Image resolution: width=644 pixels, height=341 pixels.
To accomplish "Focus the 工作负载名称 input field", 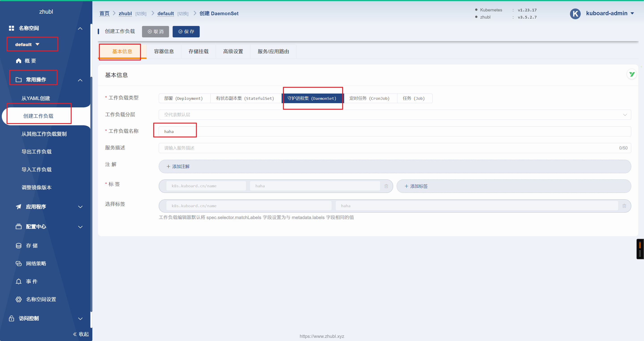I will coord(395,131).
